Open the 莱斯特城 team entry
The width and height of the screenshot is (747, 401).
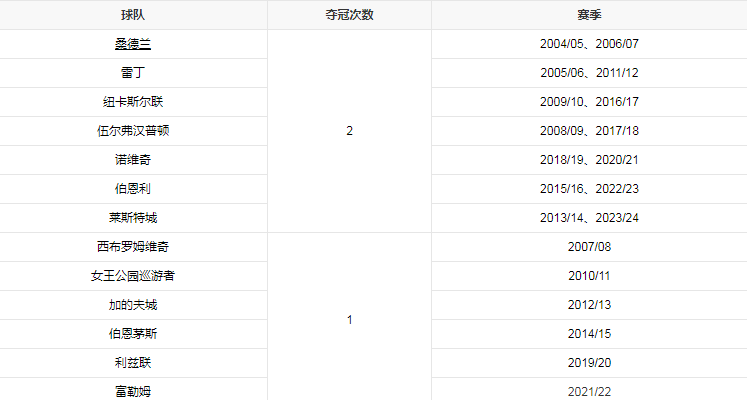(x=133, y=218)
